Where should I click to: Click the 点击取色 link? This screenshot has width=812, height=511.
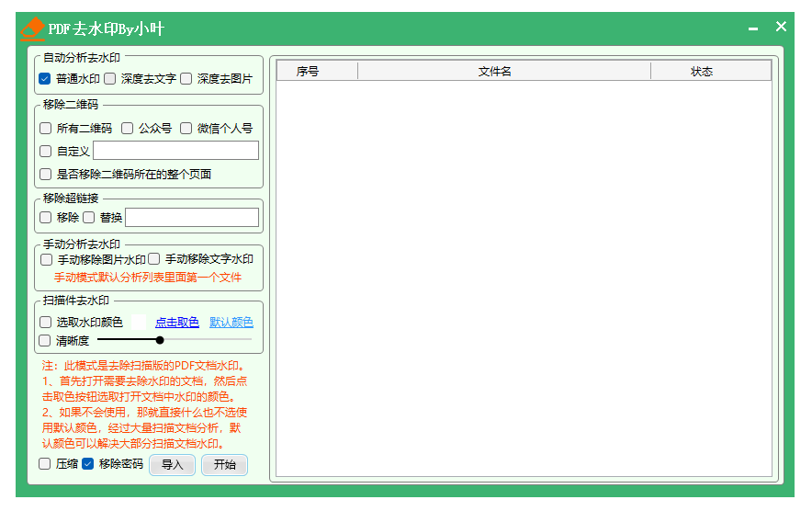pyautogui.click(x=176, y=323)
